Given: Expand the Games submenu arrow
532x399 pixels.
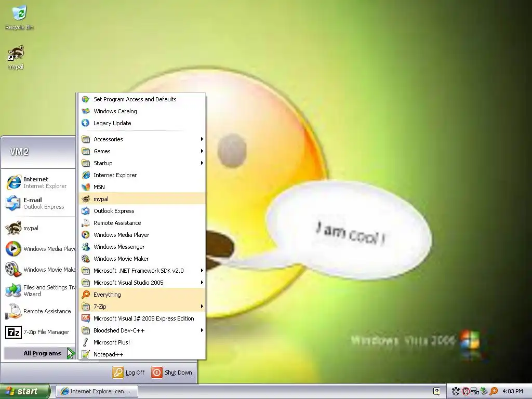Looking at the screenshot, I should point(202,151).
